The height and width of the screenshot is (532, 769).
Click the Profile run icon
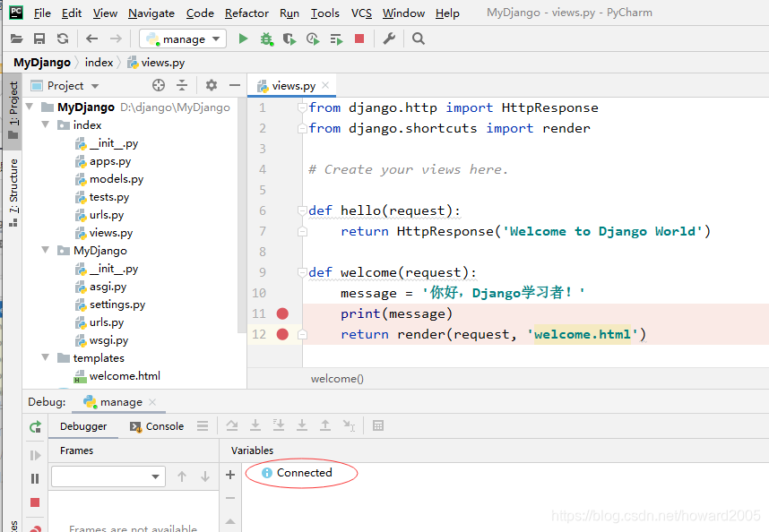313,39
